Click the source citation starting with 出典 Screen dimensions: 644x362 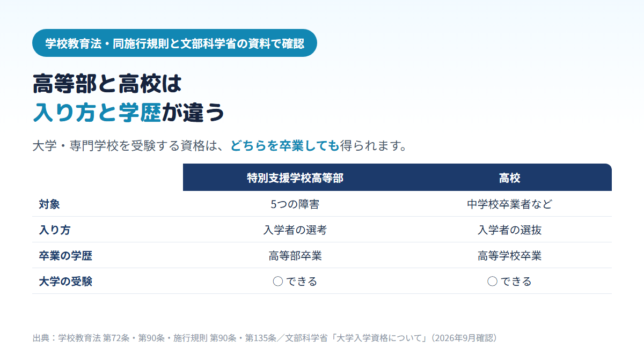267,338
